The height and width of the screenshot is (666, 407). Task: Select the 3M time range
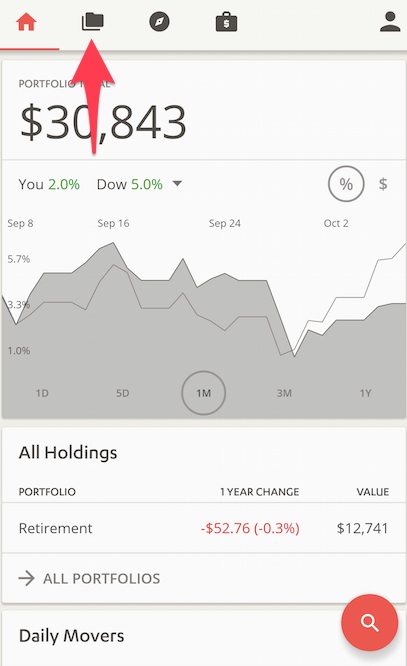click(284, 393)
